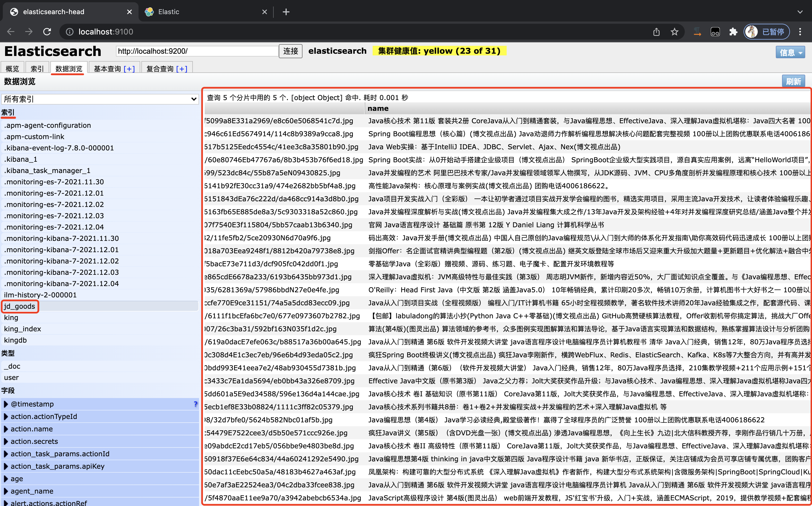Reload the page with the refresh icon
Viewport: 812px width, 506px height.
click(x=47, y=32)
